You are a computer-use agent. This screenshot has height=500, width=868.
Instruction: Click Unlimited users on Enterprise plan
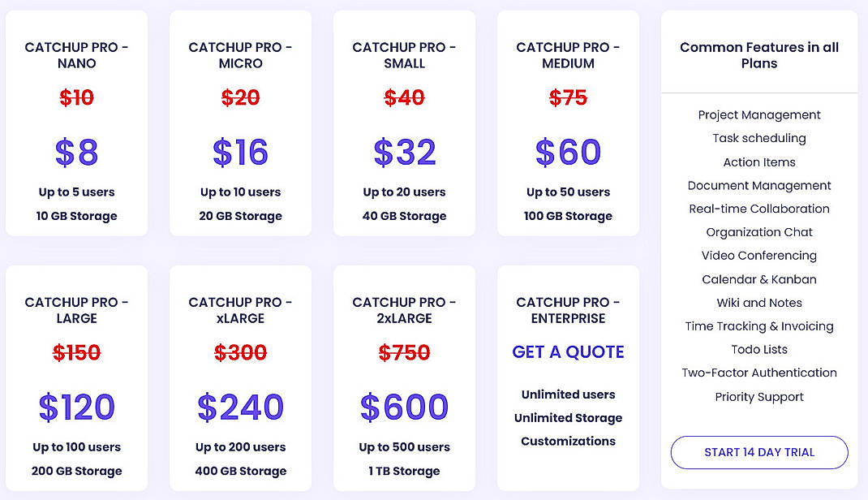[568, 394]
